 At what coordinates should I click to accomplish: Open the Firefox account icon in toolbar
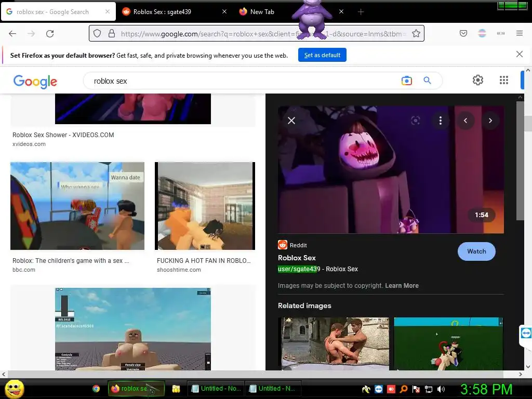482,33
